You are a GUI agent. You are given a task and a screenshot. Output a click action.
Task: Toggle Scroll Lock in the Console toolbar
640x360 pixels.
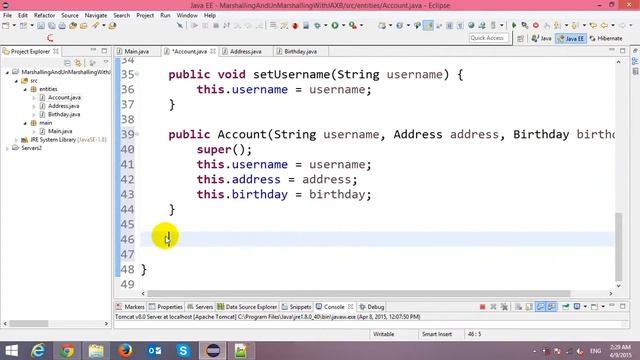click(529, 307)
